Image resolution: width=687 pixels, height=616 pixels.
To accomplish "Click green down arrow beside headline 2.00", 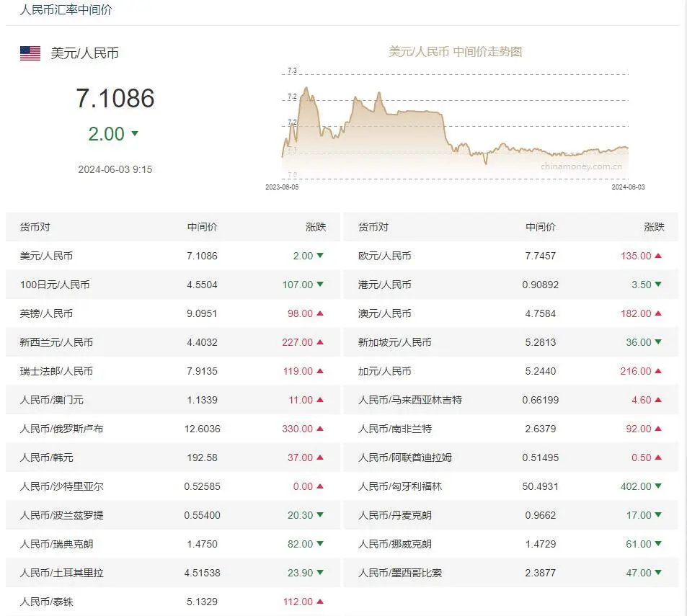I will (135, 134).
